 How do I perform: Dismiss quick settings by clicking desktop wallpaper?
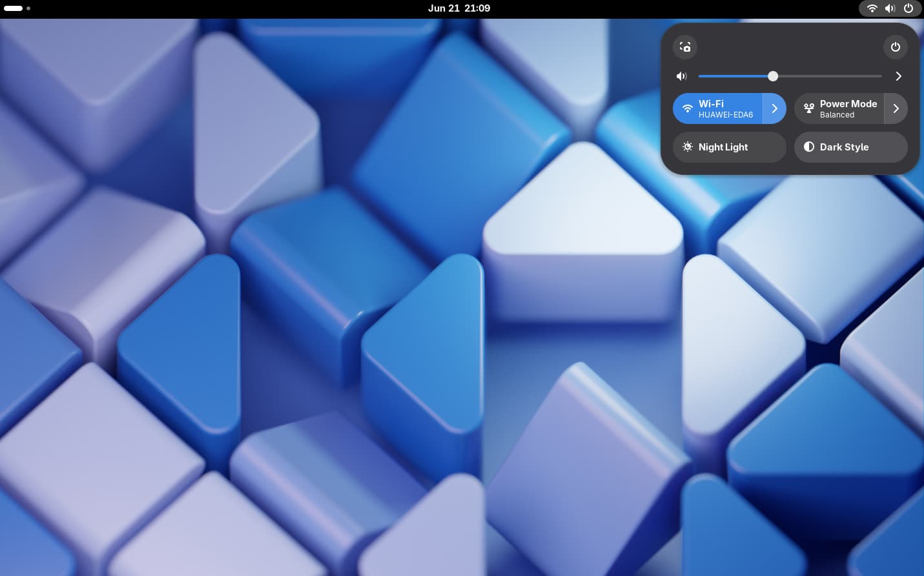323,323
